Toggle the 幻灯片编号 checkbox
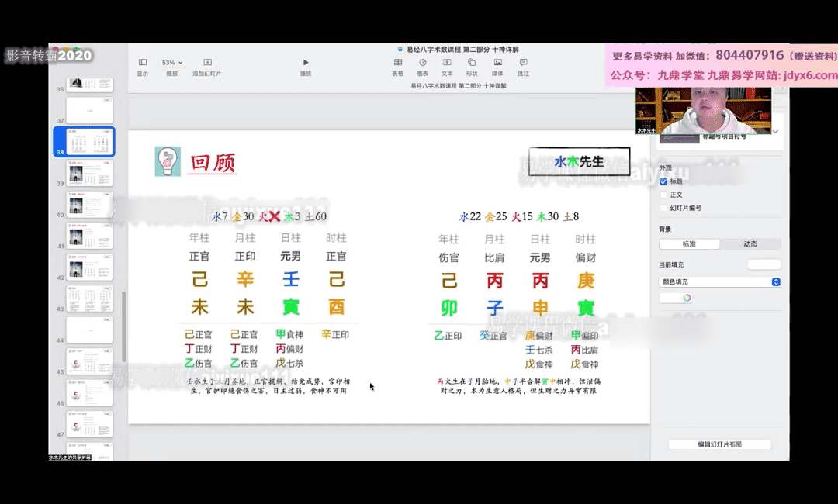The image size is (838, 504). tap(663, 208)
